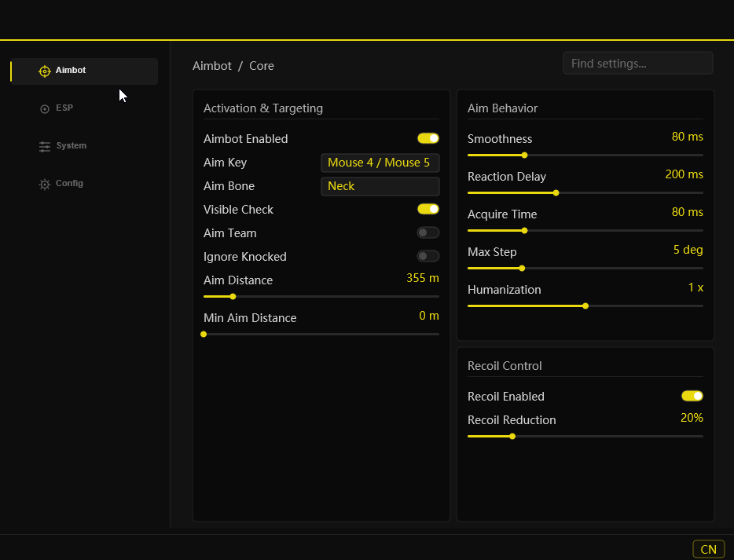Click the Activation & Targeting heading
Image resolution: width=734 pixels, height=560 pixels.
pyautogui.click(x=263, y=108)
